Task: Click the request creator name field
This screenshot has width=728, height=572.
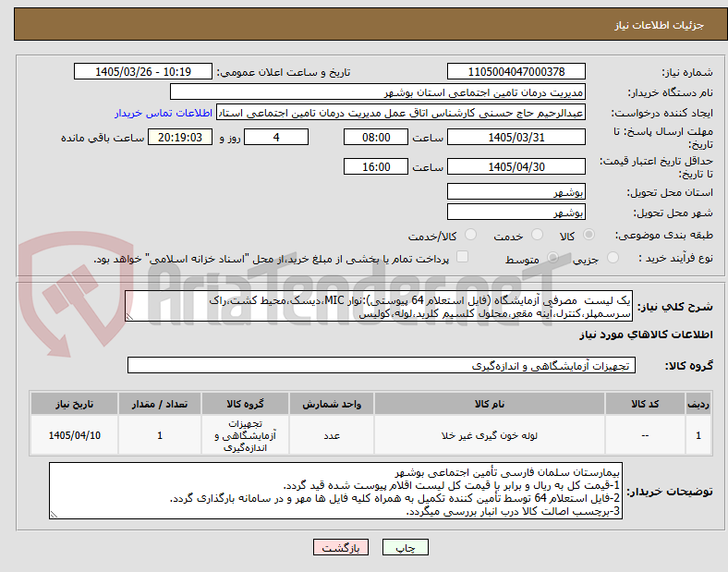Action: (401, 113)
